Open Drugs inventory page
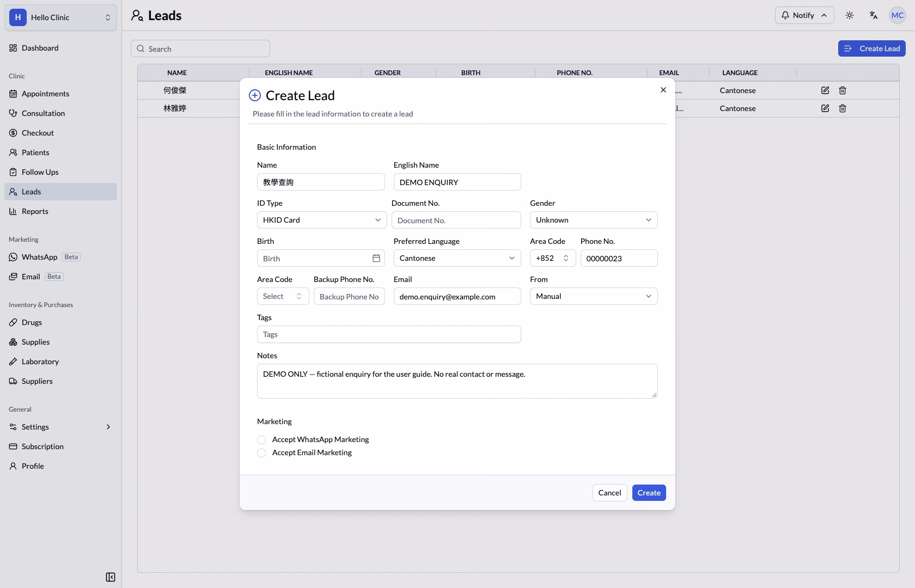The width and height of the screenshot is (915, 588). pos(60,322)
